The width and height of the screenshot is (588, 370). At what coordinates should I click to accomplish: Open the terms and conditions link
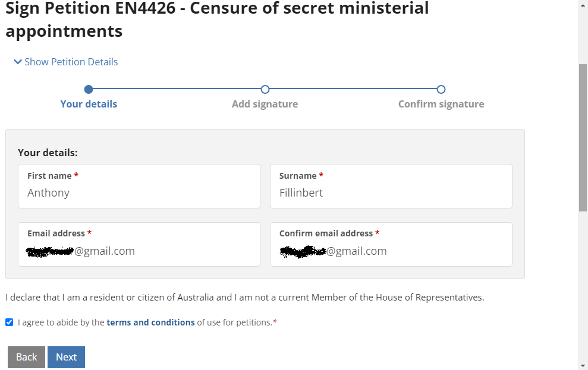click(x=150, y=322)
